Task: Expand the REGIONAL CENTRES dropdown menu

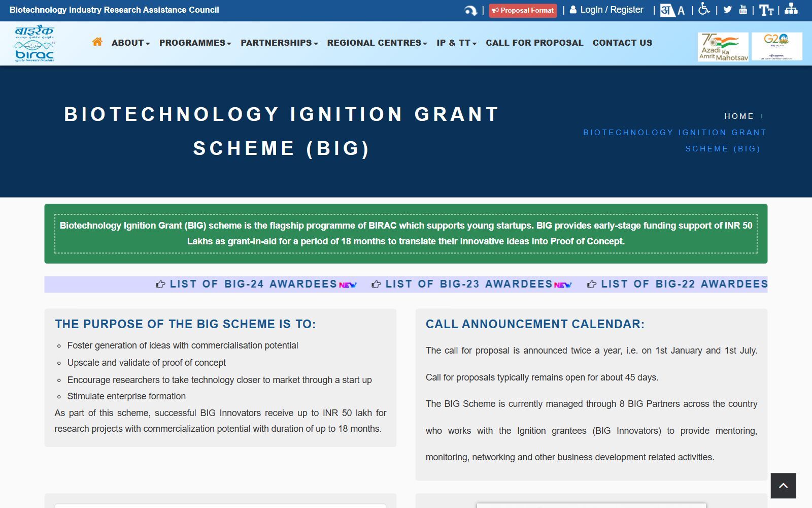Action: pos(377,43)
